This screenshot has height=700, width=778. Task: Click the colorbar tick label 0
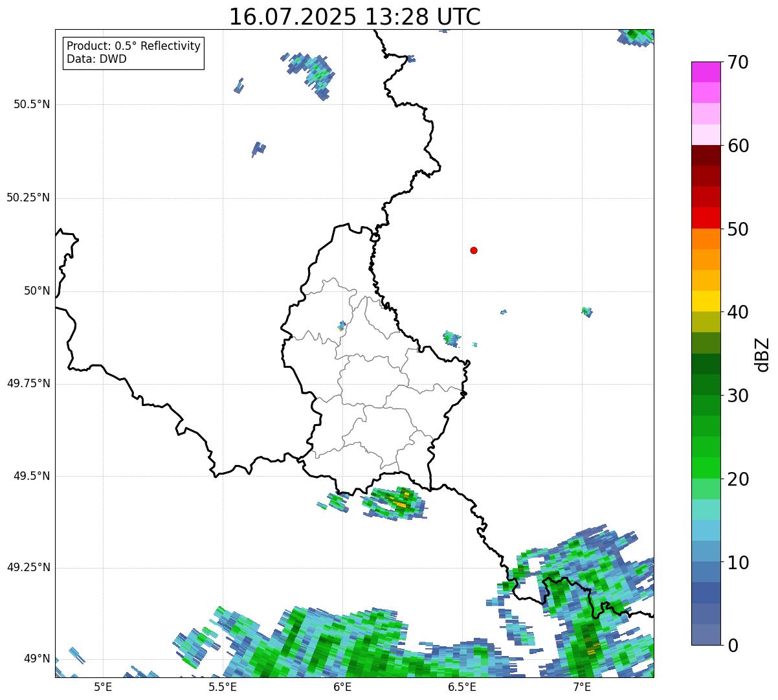tap(733, 646)
